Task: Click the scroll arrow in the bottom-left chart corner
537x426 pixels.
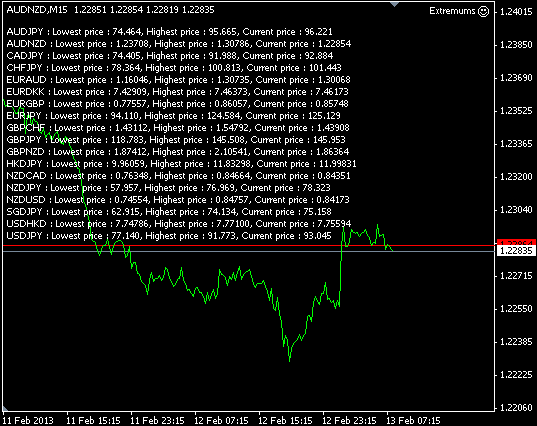Action: 5,408
